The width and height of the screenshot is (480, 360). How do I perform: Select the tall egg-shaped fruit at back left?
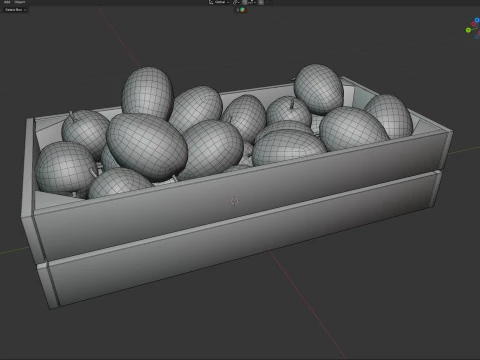(x=147, y=92)
